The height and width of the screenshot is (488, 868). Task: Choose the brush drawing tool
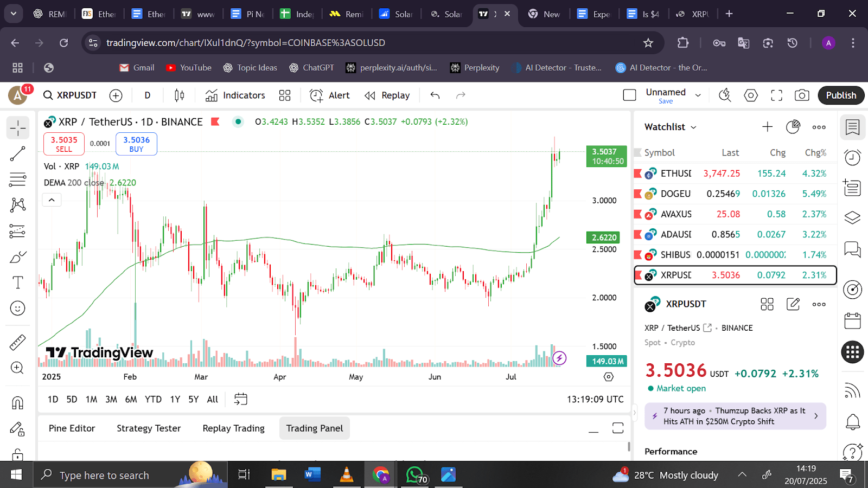[x=18, y=257]
